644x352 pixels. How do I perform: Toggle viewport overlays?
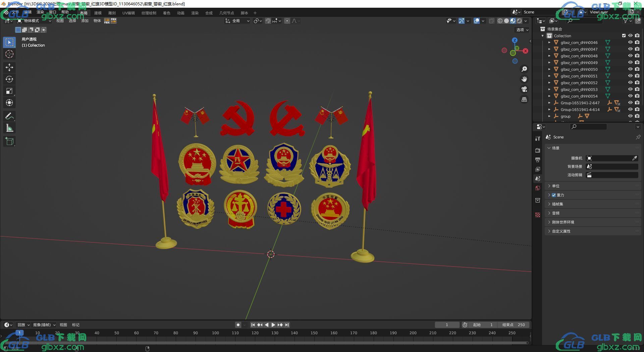coord(477,21)
